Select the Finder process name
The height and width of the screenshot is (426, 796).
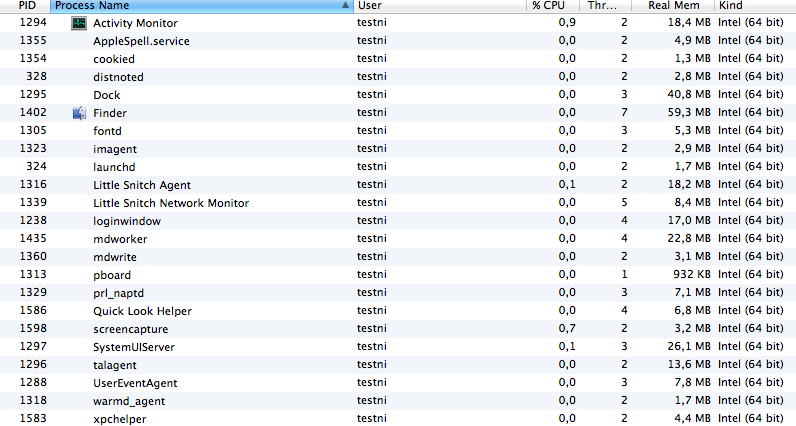click(110, 113)
